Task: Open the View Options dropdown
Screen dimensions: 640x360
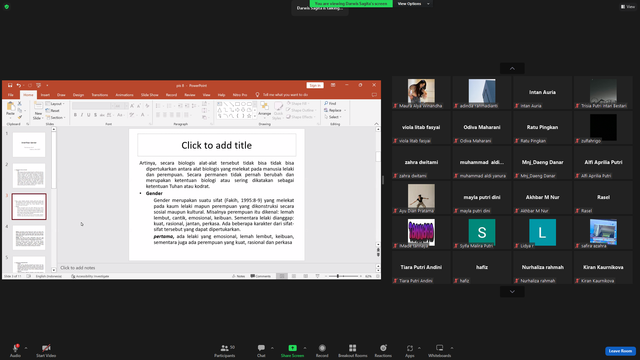Action: coord(413,4)
